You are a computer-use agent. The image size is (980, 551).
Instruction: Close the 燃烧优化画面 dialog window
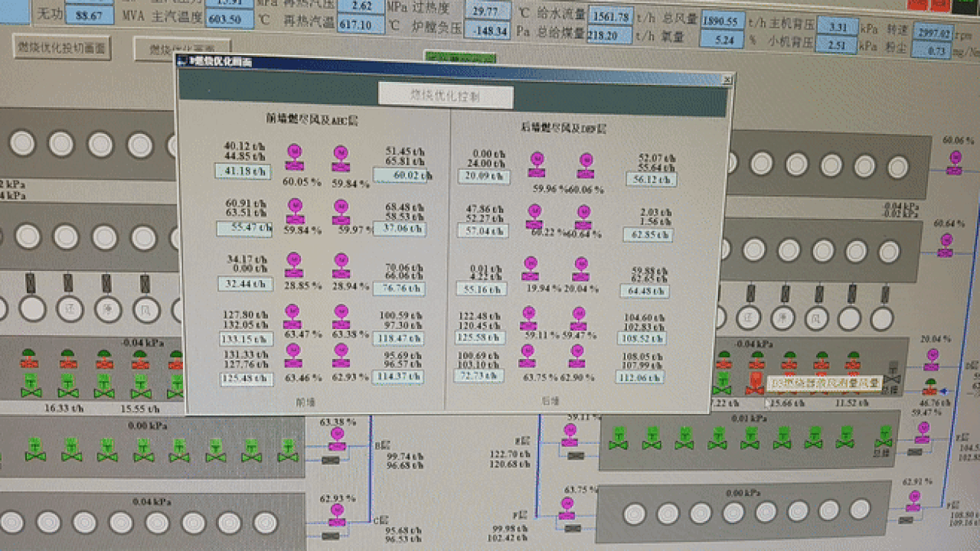pyautogui.click(x=727, y=80)
